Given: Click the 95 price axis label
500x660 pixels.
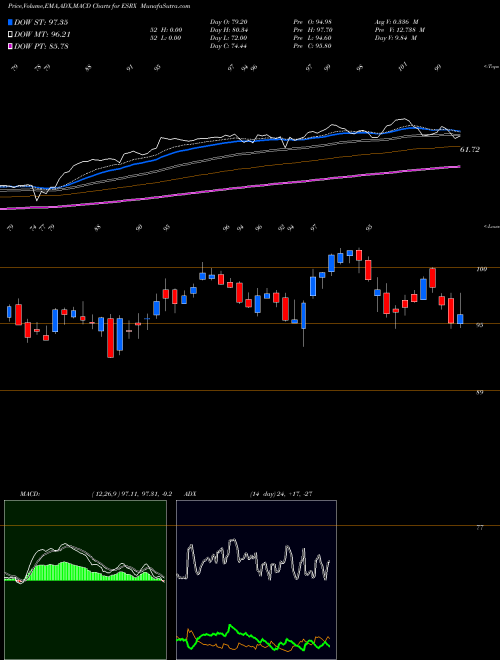Looking at the screenshot, I should 481,325.
